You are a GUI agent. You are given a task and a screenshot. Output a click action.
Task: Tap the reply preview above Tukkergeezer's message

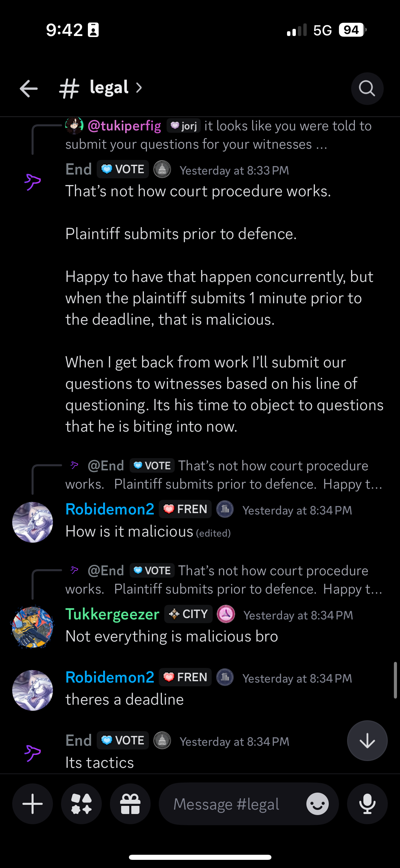(224, 580)
